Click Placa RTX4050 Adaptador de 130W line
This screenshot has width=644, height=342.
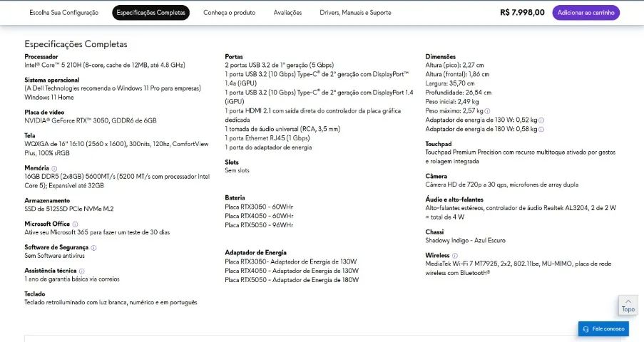pos(292,271)
